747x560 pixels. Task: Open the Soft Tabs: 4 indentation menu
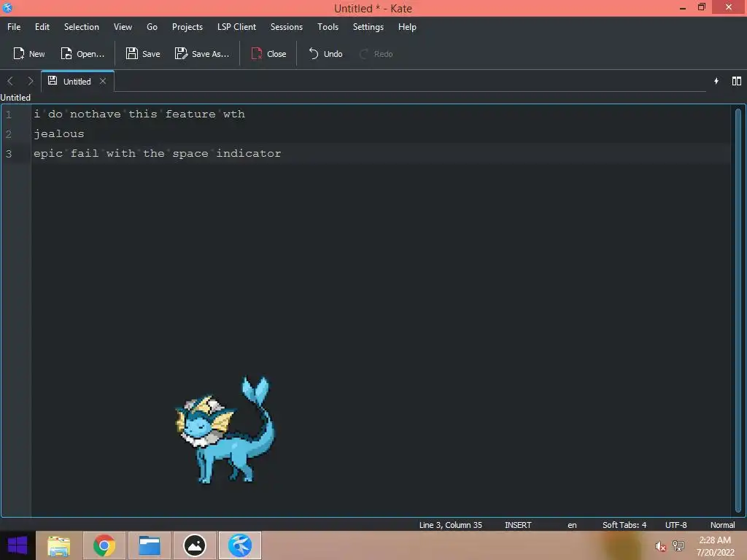pos(624,525)
